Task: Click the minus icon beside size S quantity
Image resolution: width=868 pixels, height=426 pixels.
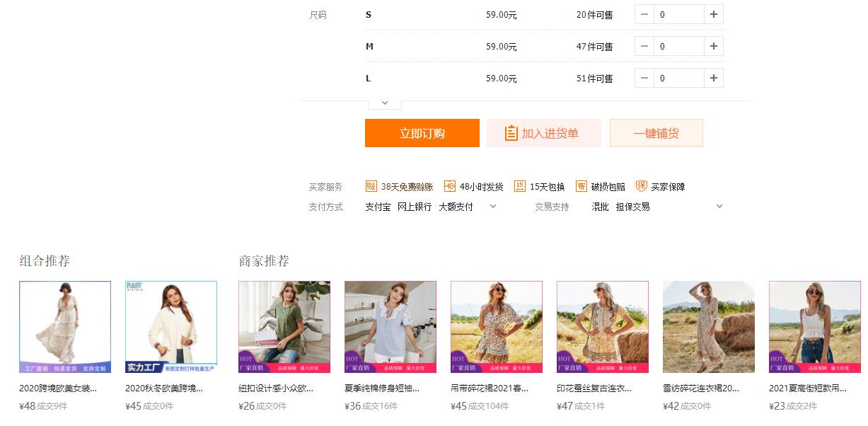Action: click(x=643, y=13)
